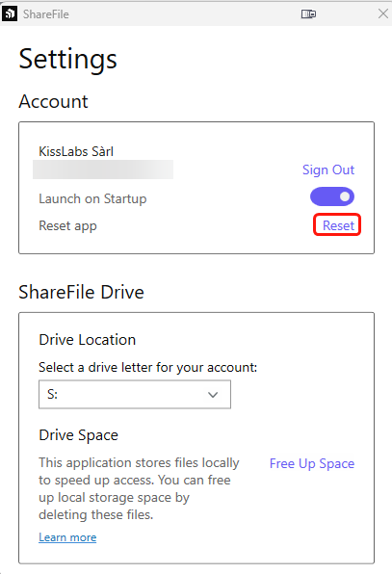Click the ShareFile Drive section heading
Viewport: 392px width, 574px height.
(81, 292)
